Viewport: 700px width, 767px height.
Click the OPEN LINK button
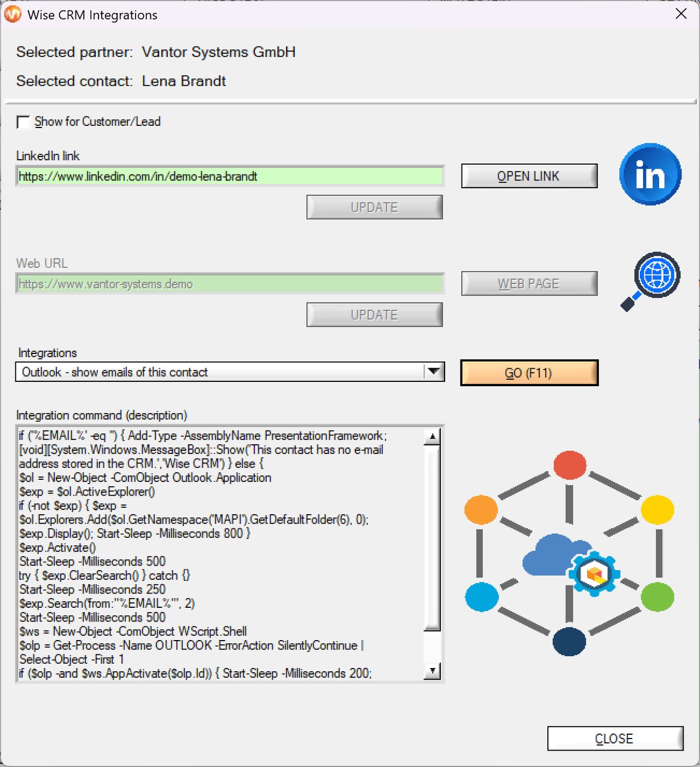[529, 176]
